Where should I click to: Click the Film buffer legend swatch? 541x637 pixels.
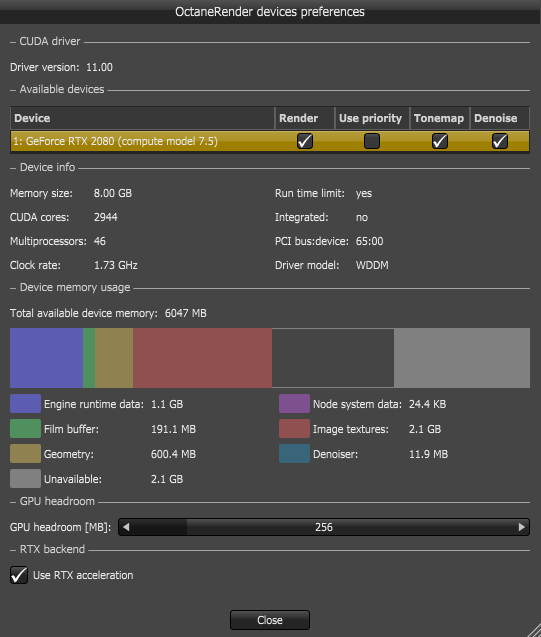point(25,429)
